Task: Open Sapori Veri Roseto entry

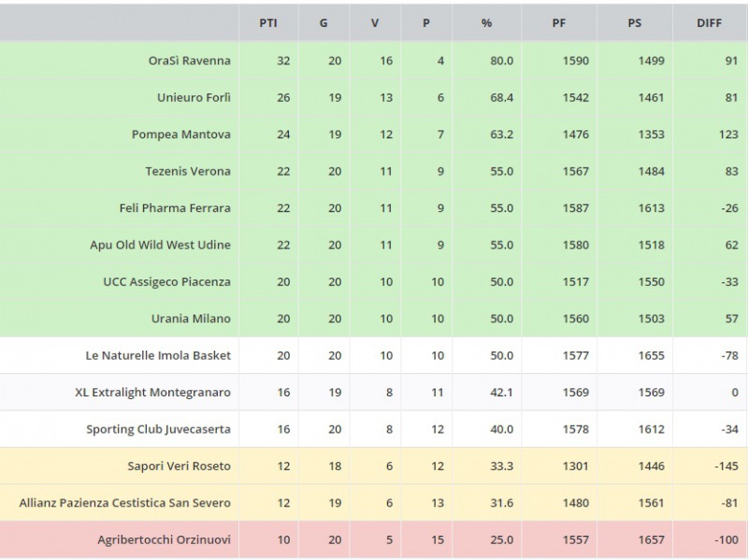Action: click(180, 466)
